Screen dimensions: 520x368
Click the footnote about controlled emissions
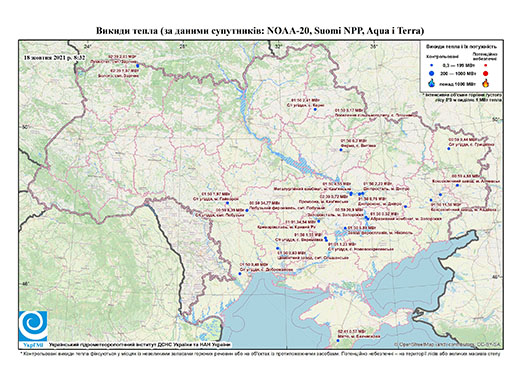(261, 353)
